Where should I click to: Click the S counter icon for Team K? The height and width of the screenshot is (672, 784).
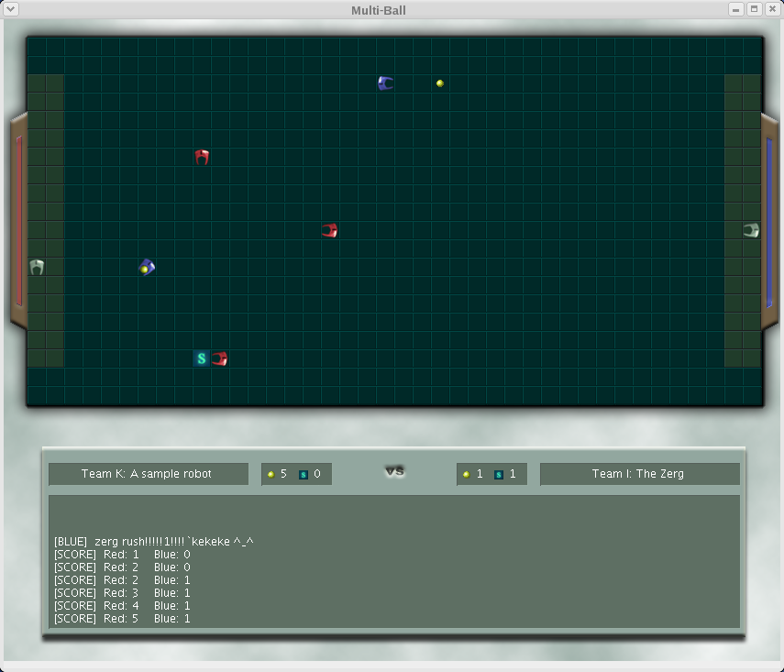(x=304, y=475)
